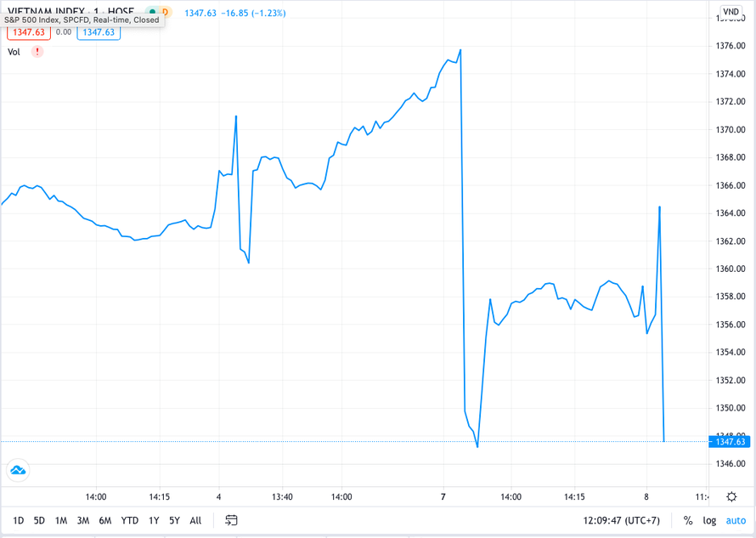
Task: Click the green market status dot
Action: click(x=152, y=12)
